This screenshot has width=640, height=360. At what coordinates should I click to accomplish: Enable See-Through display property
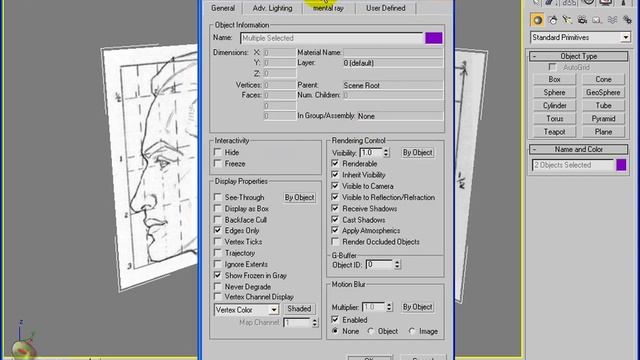[x=218, y=197]
